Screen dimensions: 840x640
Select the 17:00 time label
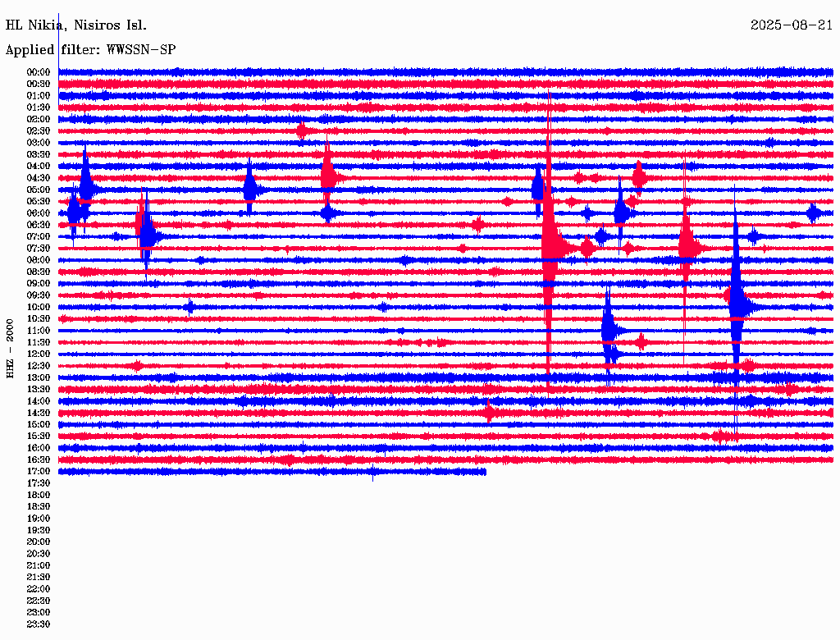pyautogui.click(x=39, y=471)
